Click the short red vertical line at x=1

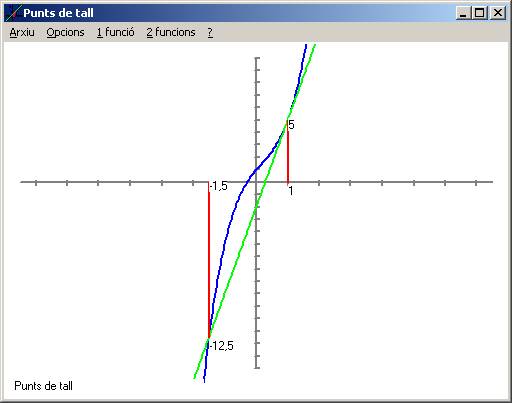pyautogui.click(x=288, y=153)
